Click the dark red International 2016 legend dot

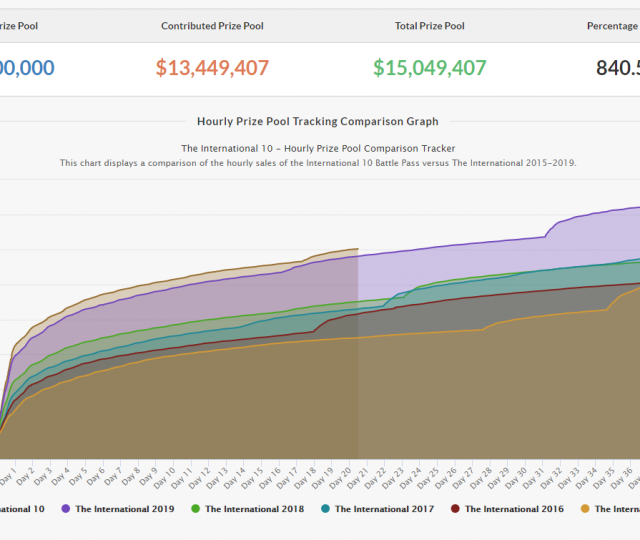456,509
